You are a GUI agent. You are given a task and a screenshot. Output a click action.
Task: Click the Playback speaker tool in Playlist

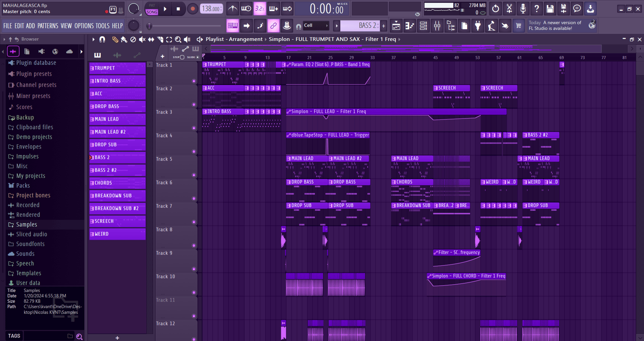click(187, 40)
